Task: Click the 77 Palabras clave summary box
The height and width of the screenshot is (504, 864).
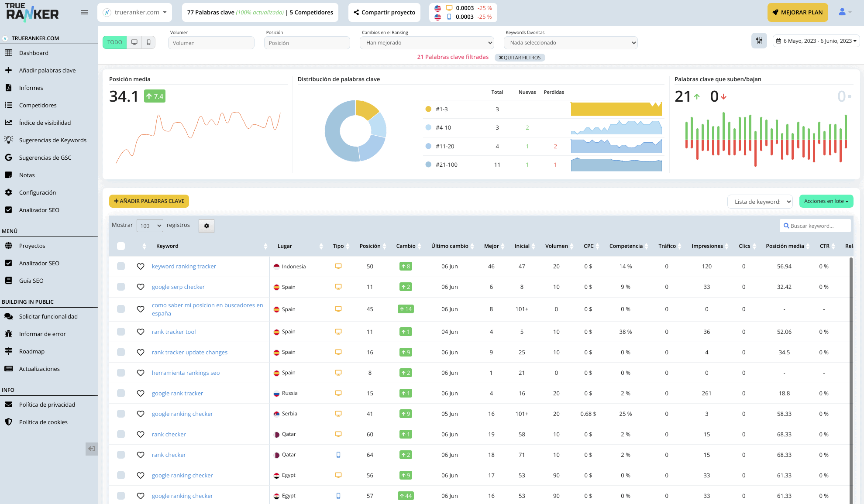Action: (260, 12)
